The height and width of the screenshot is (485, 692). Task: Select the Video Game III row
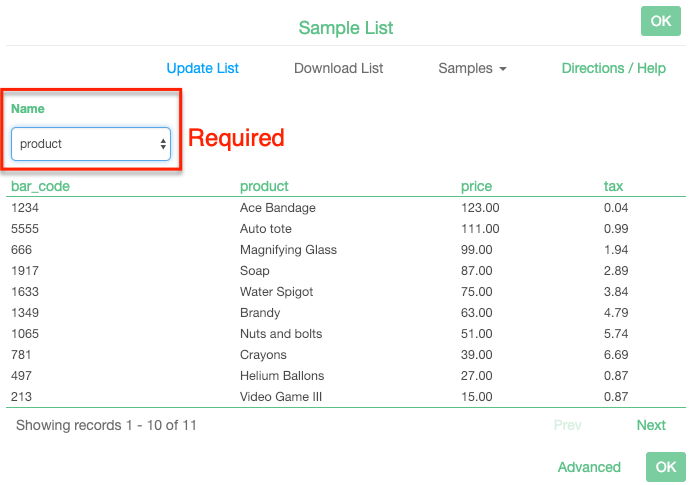281,397
